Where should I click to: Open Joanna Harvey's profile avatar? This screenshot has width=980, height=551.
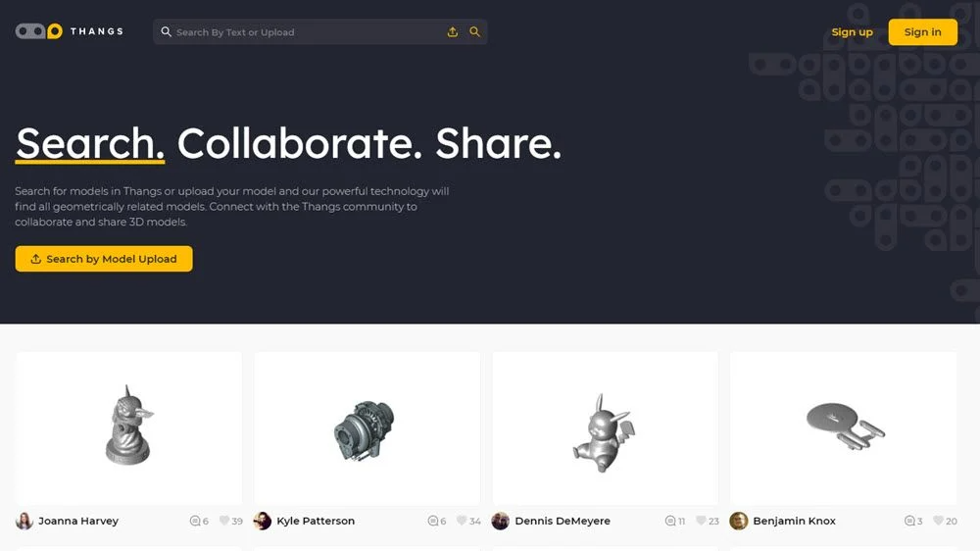point(24,521)
